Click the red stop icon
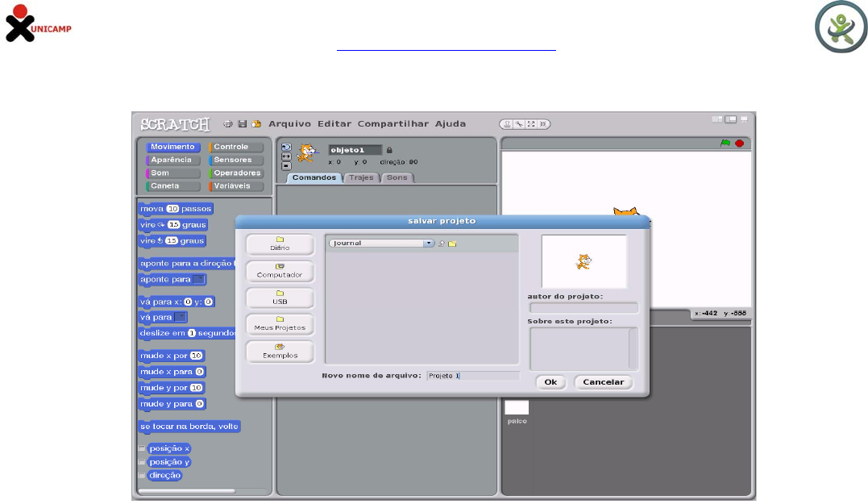Screen dimensions: 868x504 click(x=739, y=143)
